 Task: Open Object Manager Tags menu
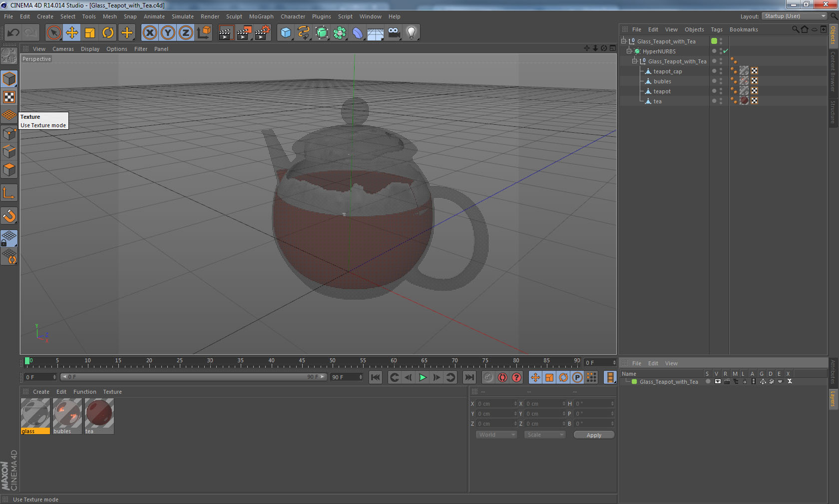[717, 29]
